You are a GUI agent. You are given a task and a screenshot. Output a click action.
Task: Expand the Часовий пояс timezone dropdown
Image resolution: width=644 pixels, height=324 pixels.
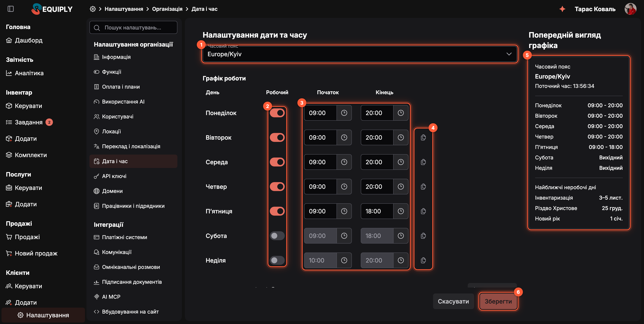pyautogui.click(x=359, y=54)
